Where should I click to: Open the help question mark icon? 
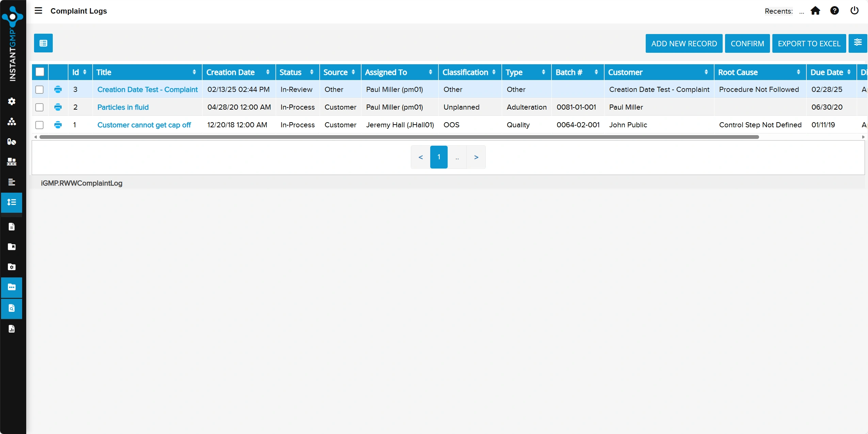click(x=835, y=11)
